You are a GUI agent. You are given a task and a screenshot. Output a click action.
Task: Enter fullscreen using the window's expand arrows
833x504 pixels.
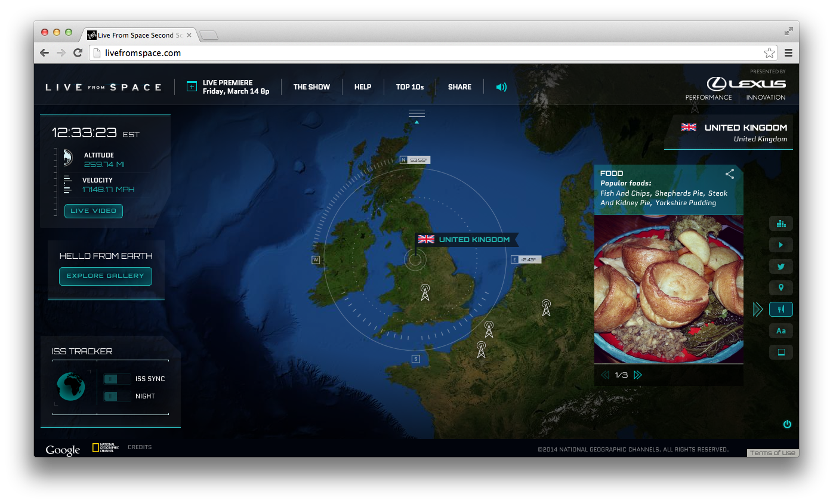789,31
